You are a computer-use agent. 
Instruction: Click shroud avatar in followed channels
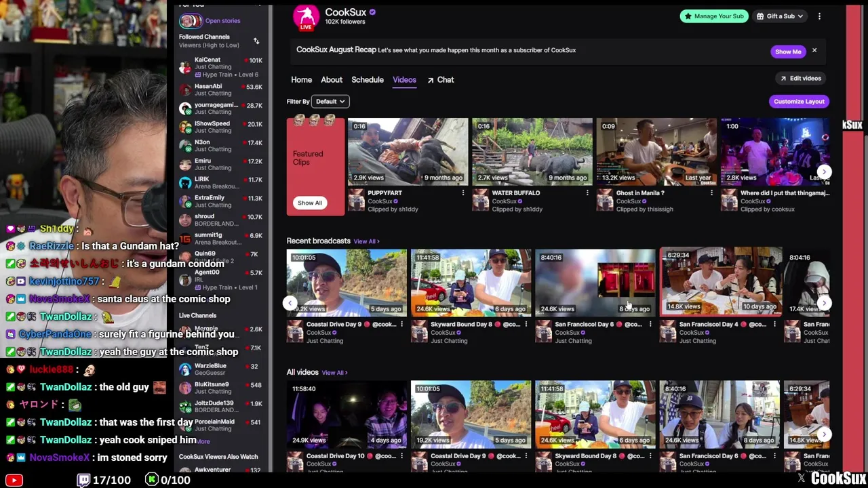pyautogui.click(x=185, y=220)
